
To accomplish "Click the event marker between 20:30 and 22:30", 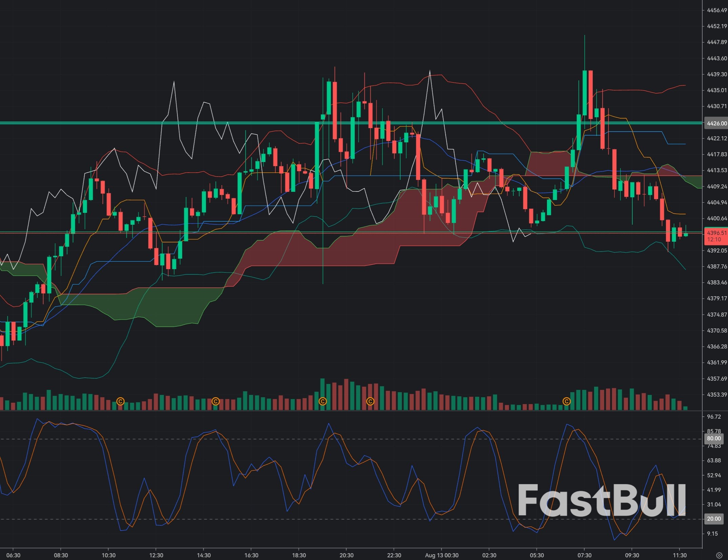I will (370, 401).
